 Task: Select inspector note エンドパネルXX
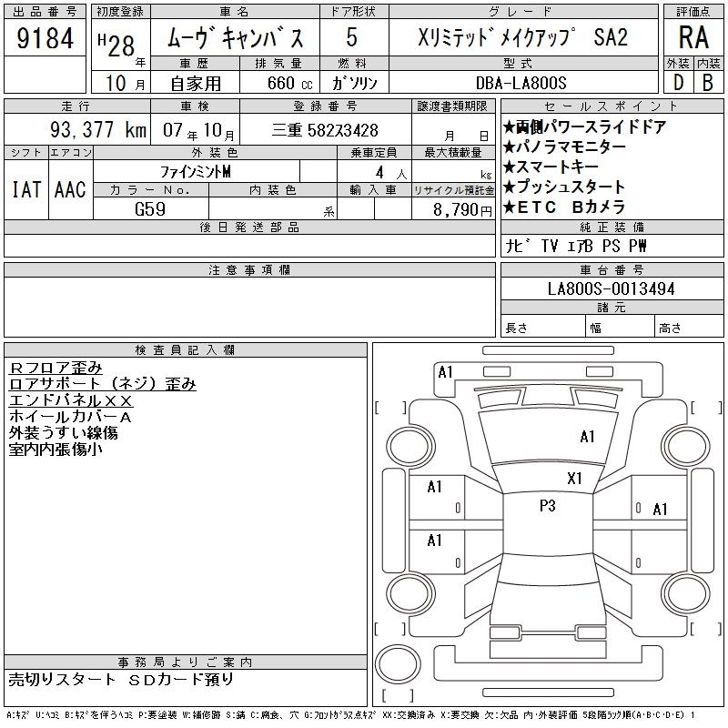(x=71, y=400)
